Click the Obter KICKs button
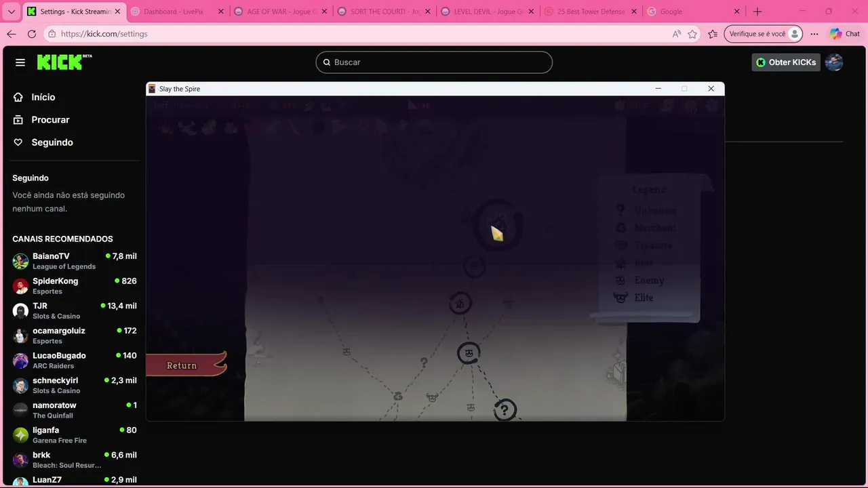 [x=786, y=62]
